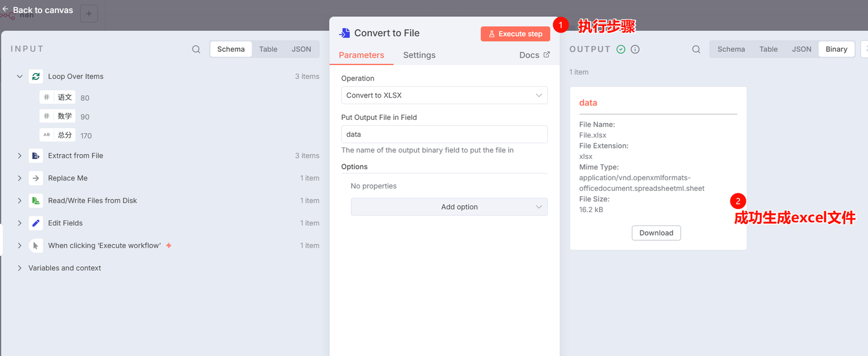Switch input view to JSON

tap(301, 49)
